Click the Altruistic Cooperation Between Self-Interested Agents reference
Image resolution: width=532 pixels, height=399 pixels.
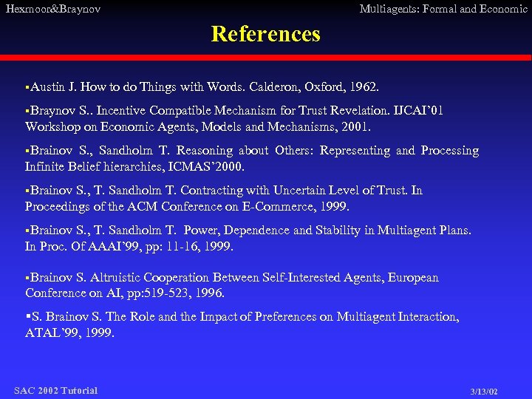pos(232,278)
